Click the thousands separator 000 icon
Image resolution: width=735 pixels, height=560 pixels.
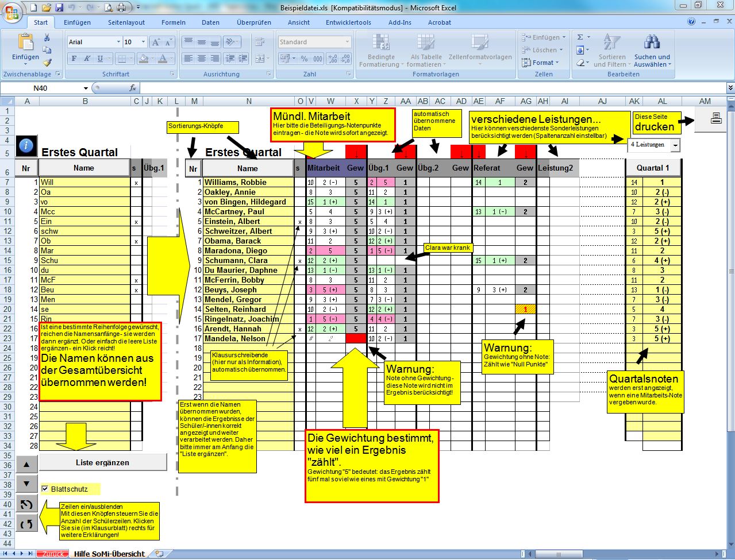point(317,59)
